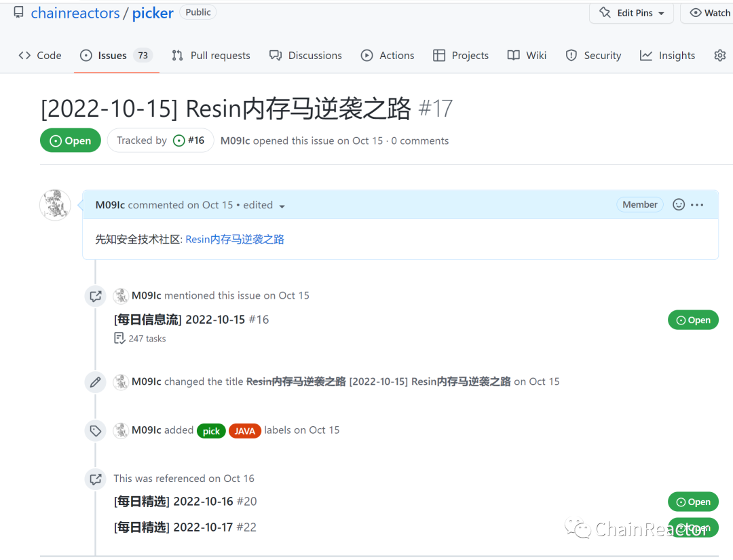733x560 pixels.
Task: Switch to the Code tab
Action: (x=40, y=55)
